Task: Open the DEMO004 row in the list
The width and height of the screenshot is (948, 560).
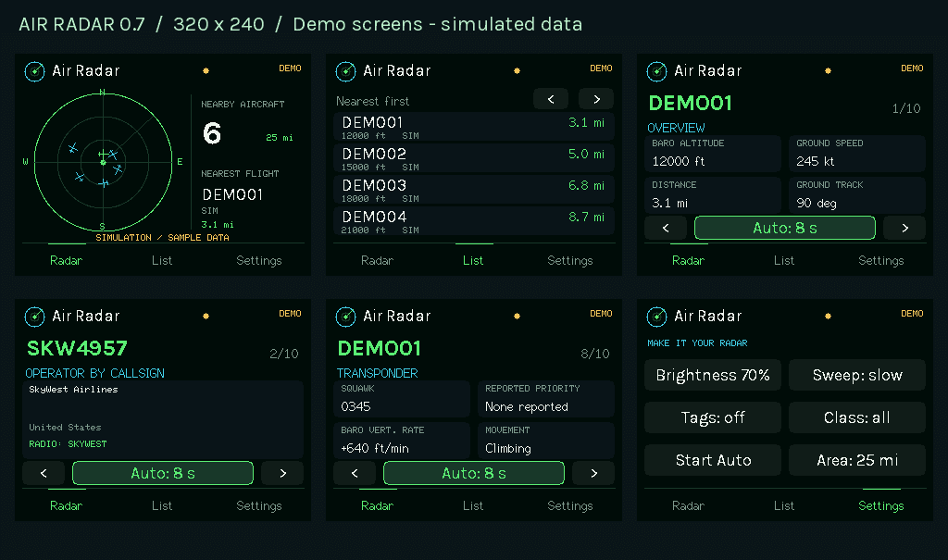Action: [x=474, y=221]
